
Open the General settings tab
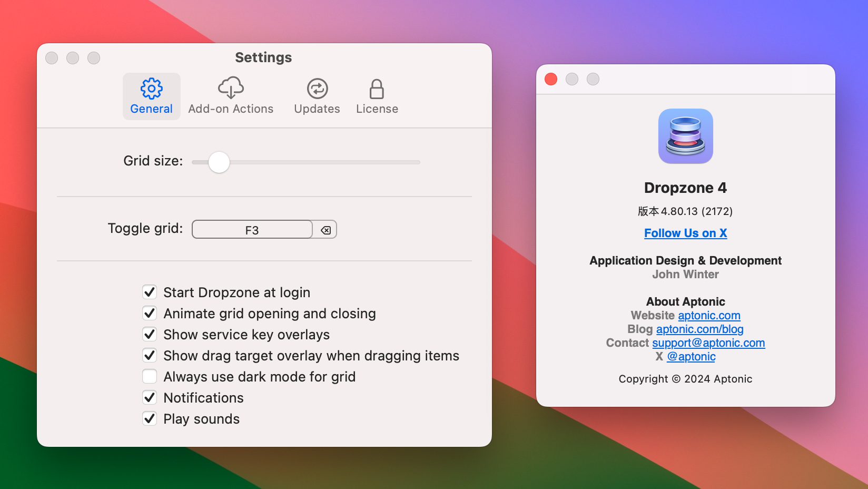click(x=151, y=96)
